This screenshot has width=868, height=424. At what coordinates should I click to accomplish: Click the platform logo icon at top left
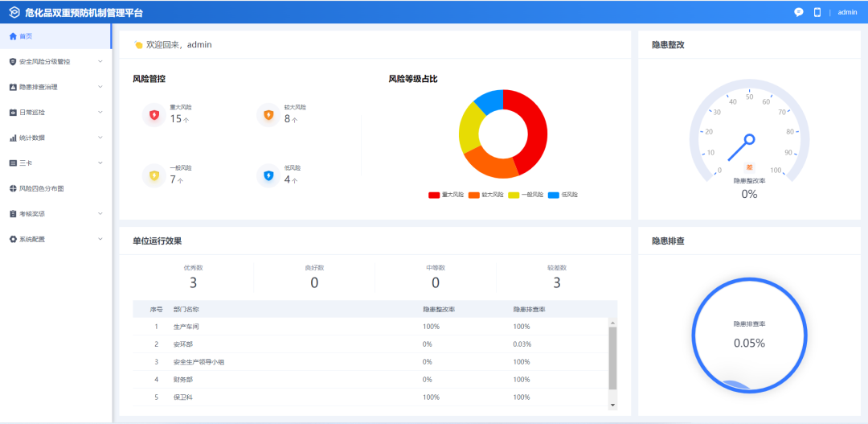click(14, 12)
